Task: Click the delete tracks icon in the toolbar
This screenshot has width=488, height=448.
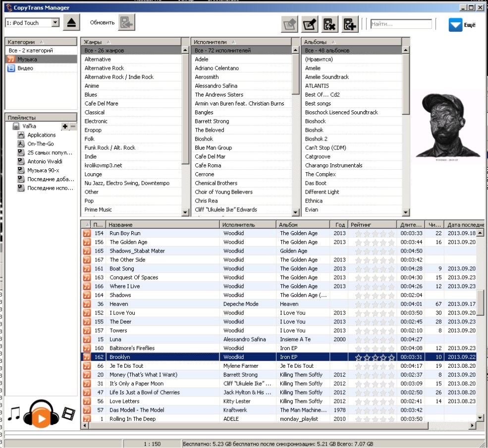Action: click(330, 24)
